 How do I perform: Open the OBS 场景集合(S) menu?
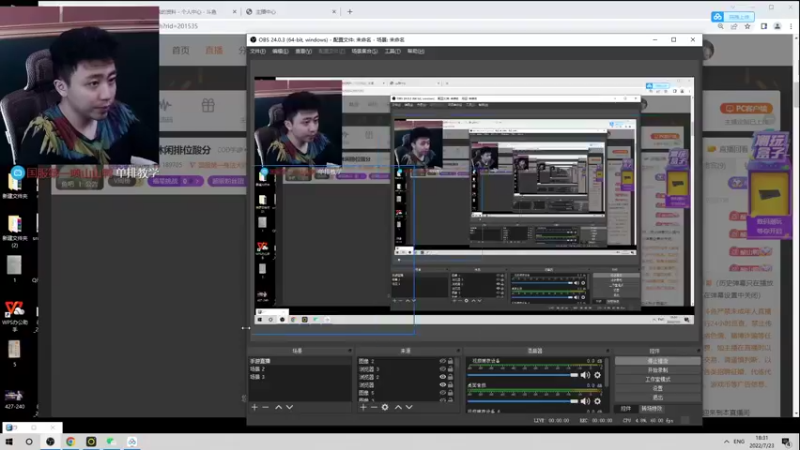click(364, 52)
